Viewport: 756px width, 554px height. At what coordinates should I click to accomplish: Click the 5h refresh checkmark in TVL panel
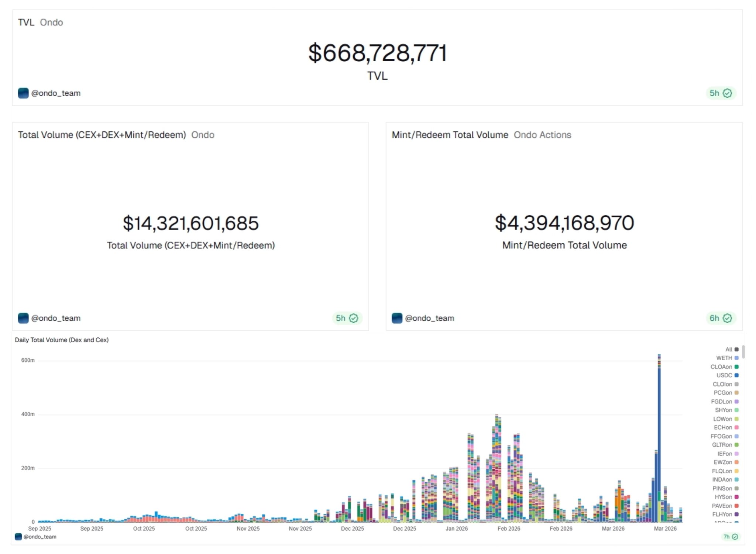click(x=727, y=93)
